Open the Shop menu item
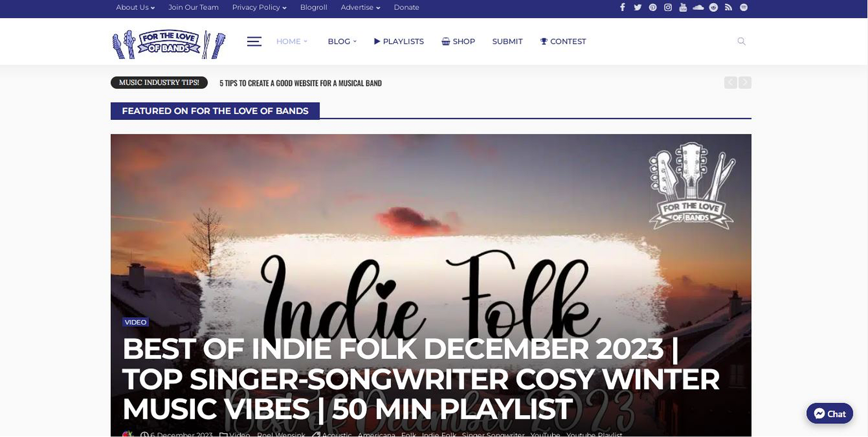Viewport: 868px width, 437px height. 458,41
